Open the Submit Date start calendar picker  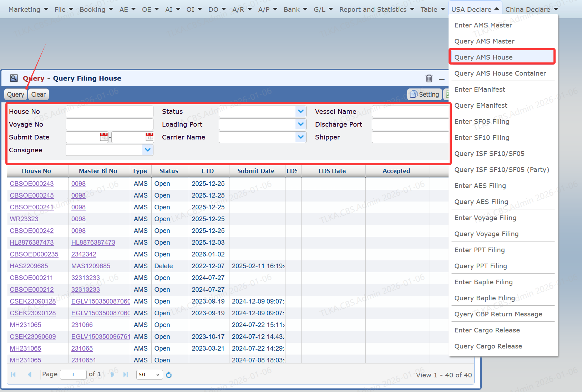click(x=104, y=137)
